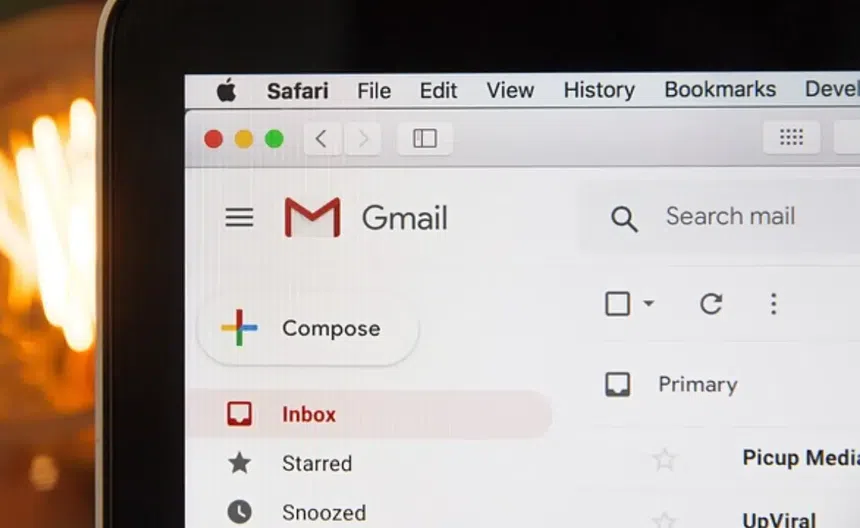
Task: Open the three-dot More options menu
Action: [773, 304]
